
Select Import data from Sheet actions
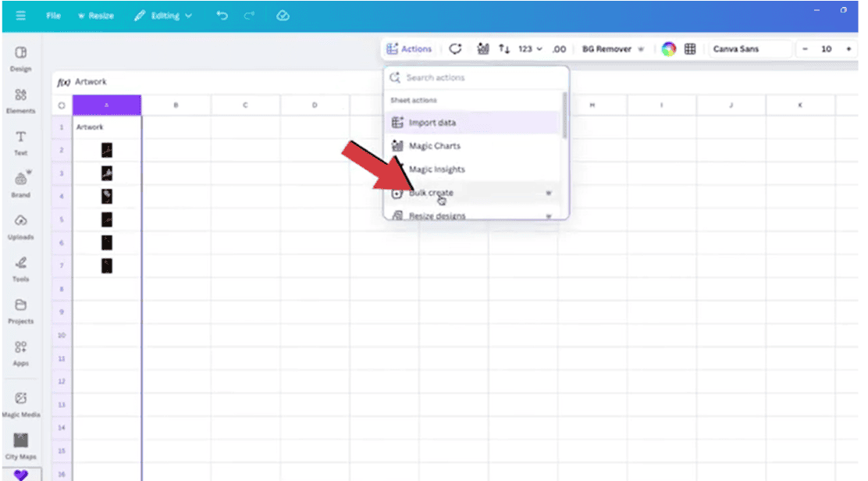tap(432, 123)
